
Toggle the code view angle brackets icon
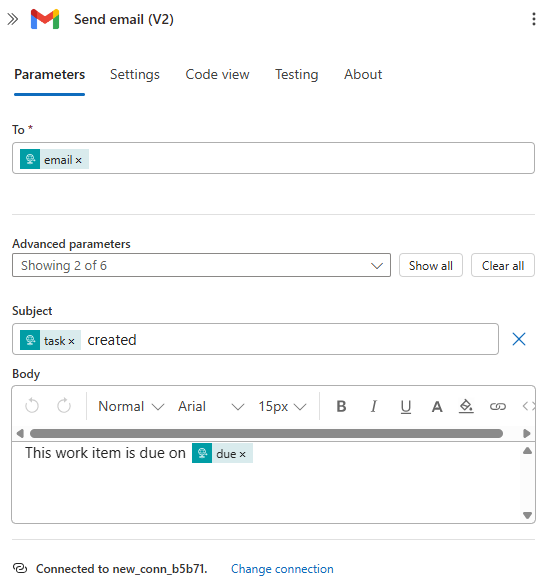[x=528, y=406]
